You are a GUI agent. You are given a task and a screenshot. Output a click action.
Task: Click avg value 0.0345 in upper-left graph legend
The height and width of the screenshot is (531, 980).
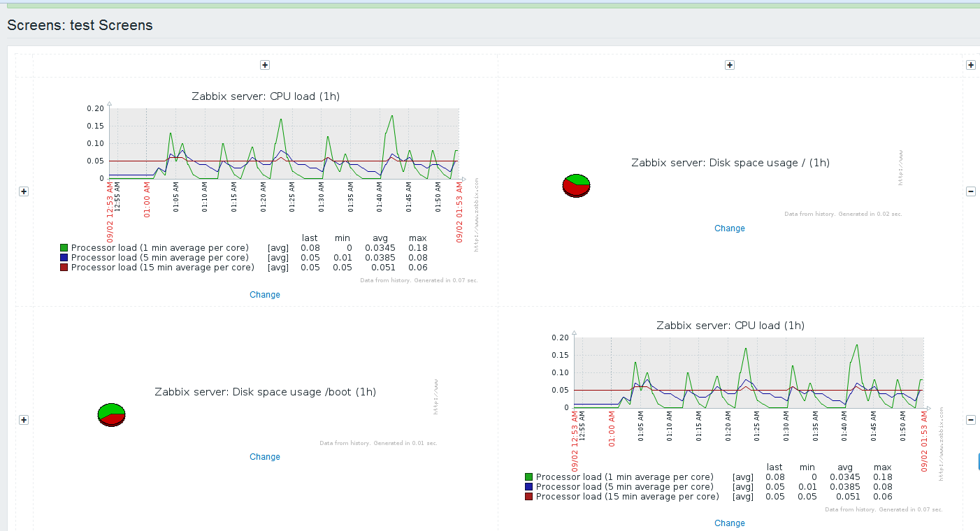(x=380, y=248)
